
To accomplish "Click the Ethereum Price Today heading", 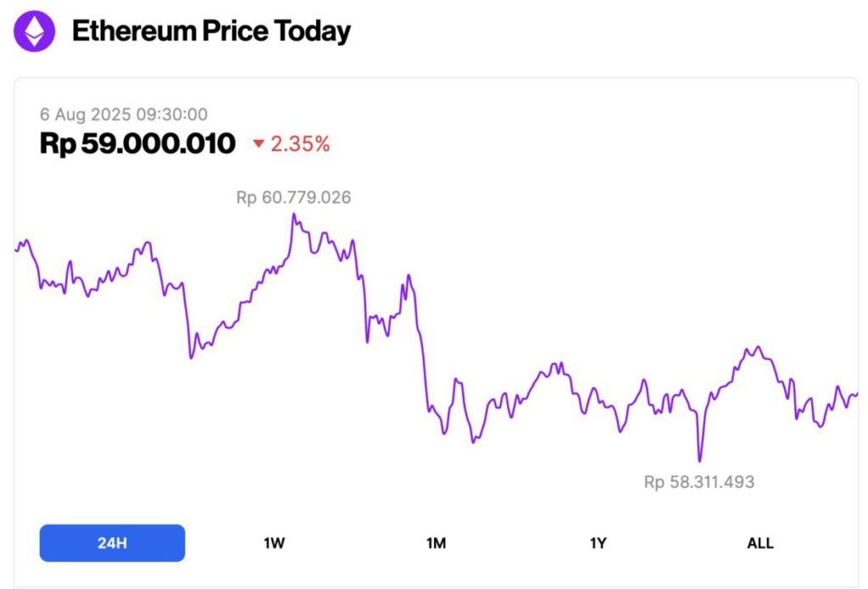I will [212, 31].
